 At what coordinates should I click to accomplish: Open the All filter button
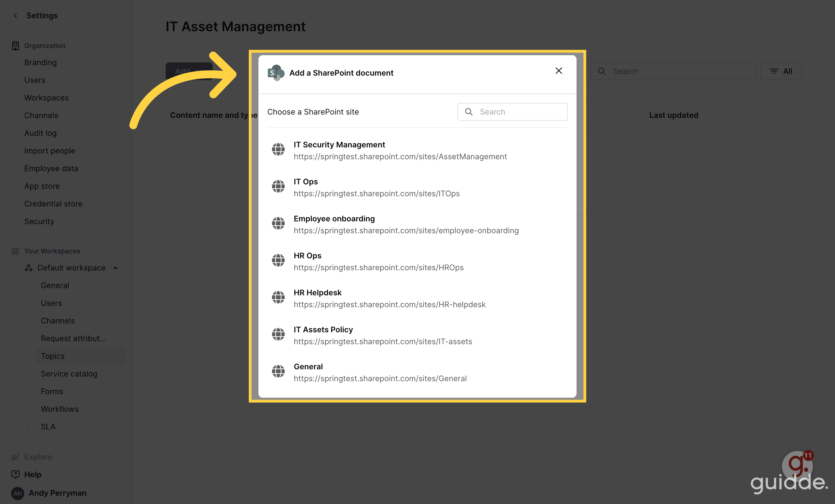781,71
